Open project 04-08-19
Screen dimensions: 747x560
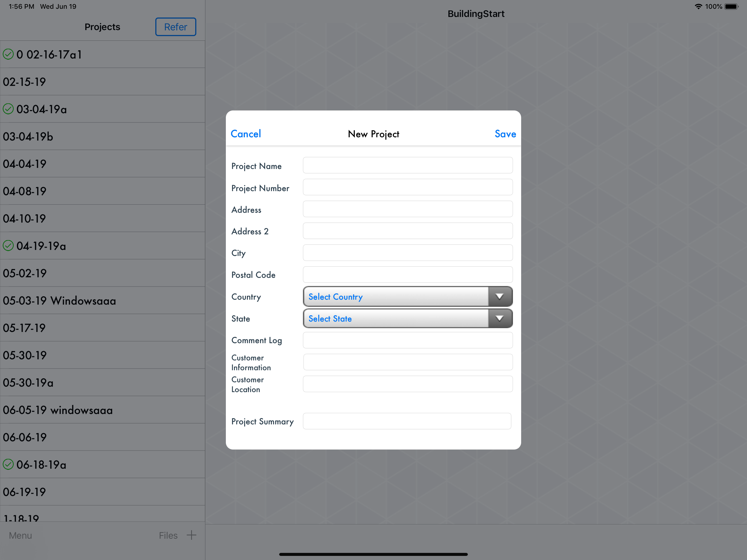coord(102,191)
